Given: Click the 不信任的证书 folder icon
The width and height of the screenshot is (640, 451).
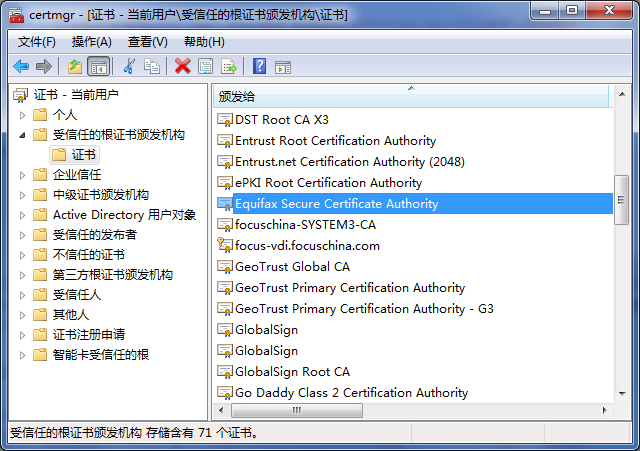Looking at the screenshot, I should tap(40, 255).
